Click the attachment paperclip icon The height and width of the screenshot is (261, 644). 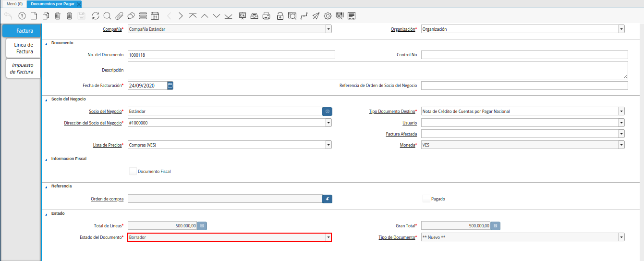pos(119,16)
